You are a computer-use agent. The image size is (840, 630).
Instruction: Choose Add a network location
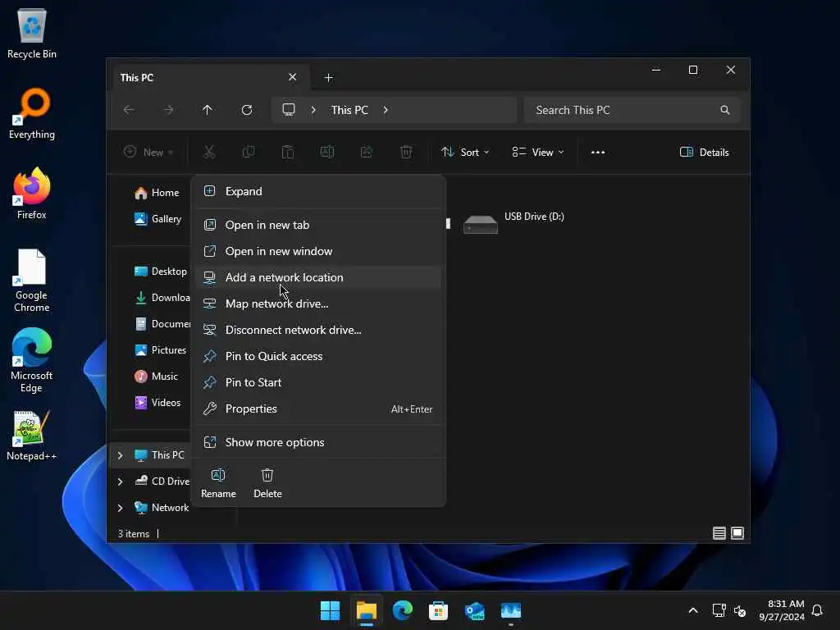click(318, 277)
